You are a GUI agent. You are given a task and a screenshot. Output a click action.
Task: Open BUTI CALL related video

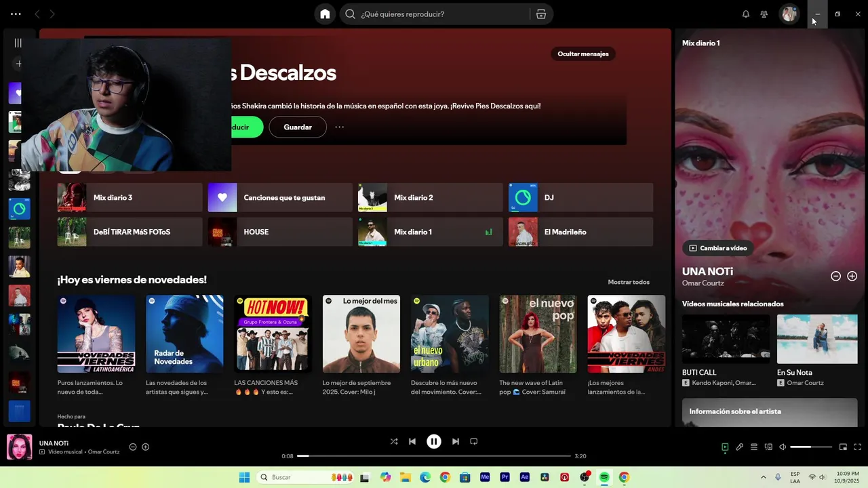726,350
